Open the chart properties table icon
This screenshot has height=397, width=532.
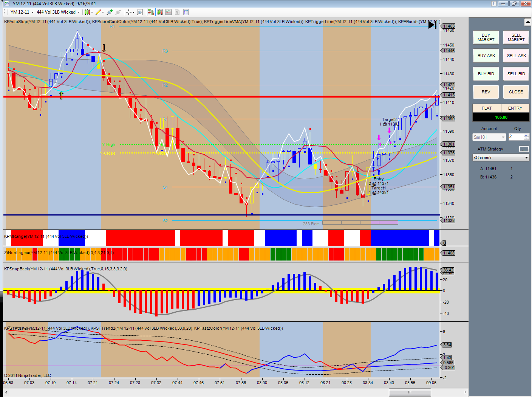[x=186, y=12]
